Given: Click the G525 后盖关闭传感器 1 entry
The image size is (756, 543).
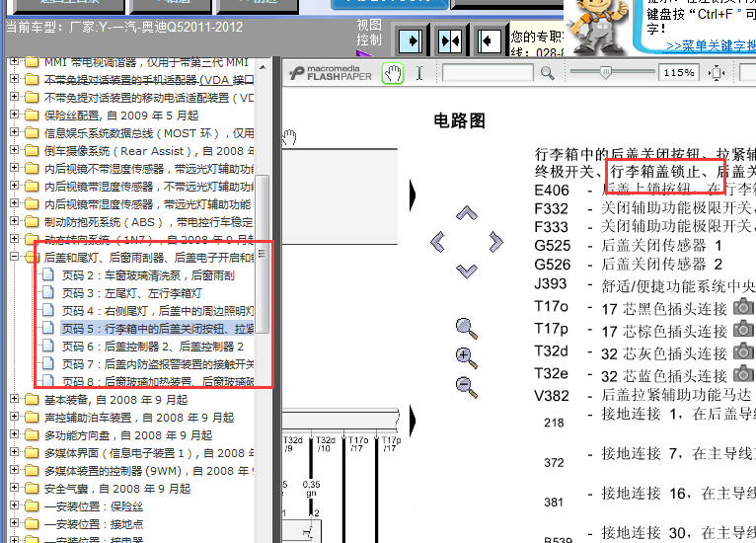Looking at the screenshot, I should point(629,246).
